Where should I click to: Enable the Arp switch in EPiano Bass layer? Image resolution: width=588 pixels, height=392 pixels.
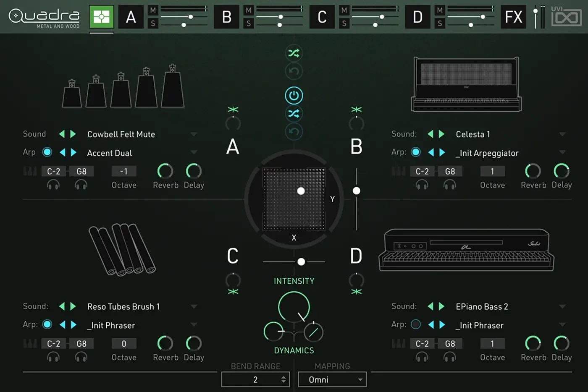pos(416,324)
